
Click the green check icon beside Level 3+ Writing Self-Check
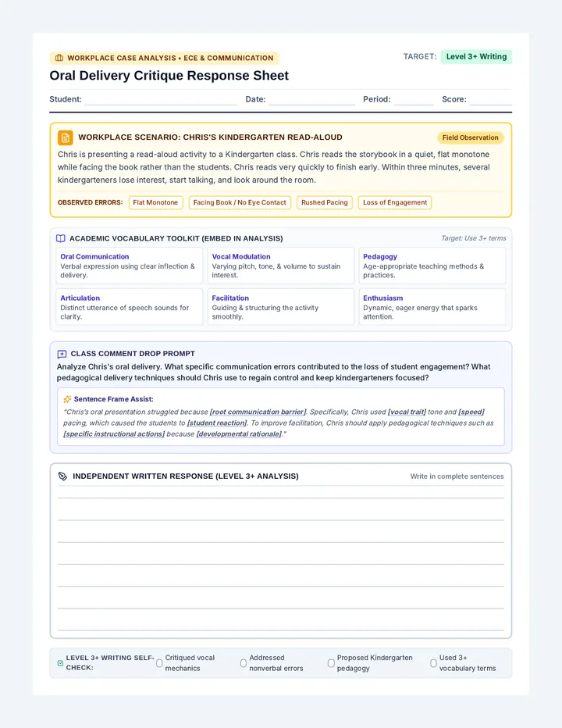coord(60,663)
